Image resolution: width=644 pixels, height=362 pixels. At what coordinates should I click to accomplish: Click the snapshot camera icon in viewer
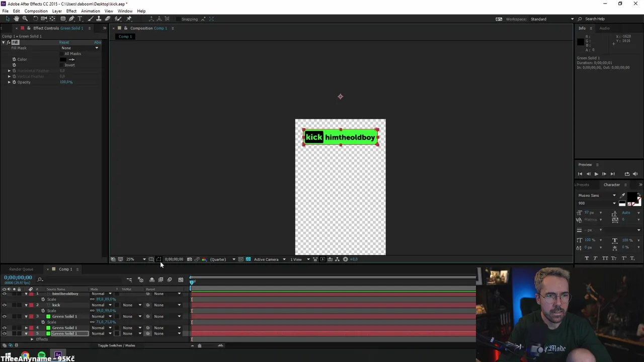coord(190,259)
